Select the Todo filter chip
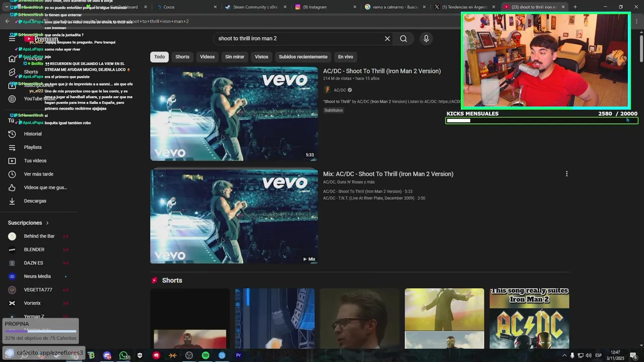Screen dimensions: 644x362 click(159, 57)
